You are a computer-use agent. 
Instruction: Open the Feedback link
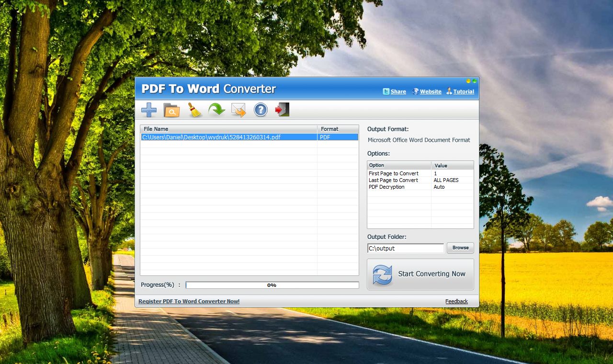pyautogui.click(x=456, y=301)
